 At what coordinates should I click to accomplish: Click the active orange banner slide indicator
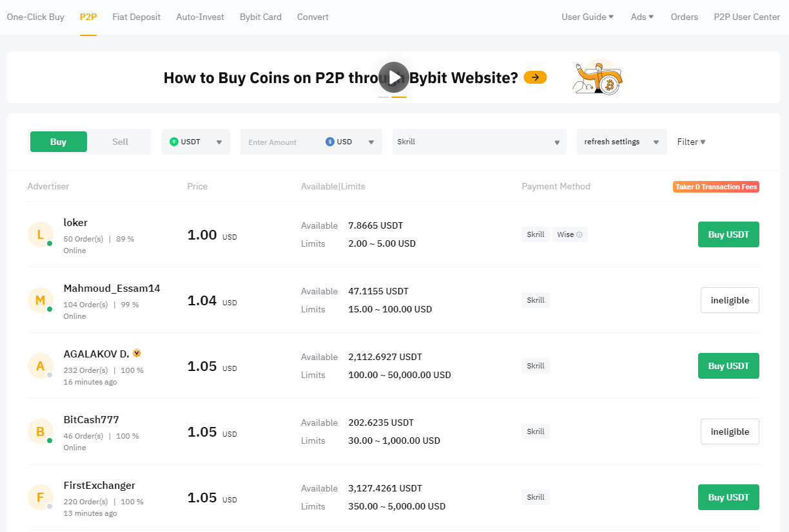(x=399, y=97)
